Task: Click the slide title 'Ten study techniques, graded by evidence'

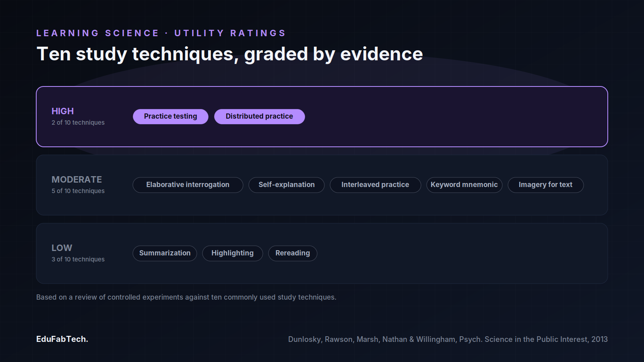Action: point(230,54)
